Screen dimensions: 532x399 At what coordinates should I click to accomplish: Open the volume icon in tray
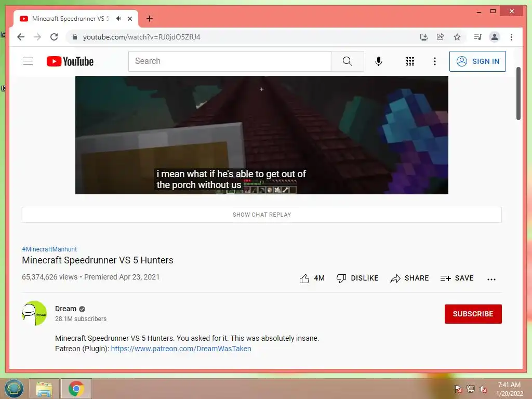click(483, 389)
